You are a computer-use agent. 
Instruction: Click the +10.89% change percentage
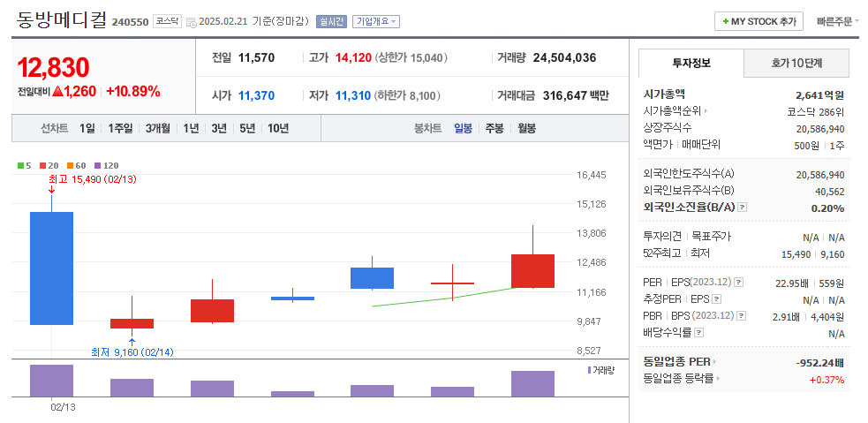[132, 92]
